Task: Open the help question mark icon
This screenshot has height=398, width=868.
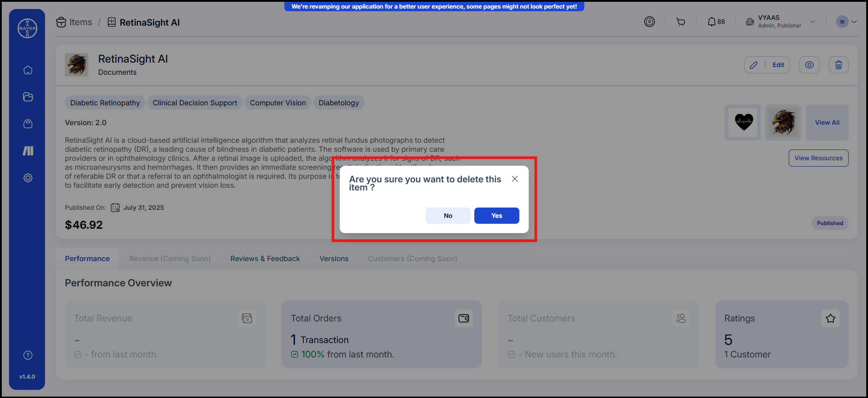Action: coord(28,355)
